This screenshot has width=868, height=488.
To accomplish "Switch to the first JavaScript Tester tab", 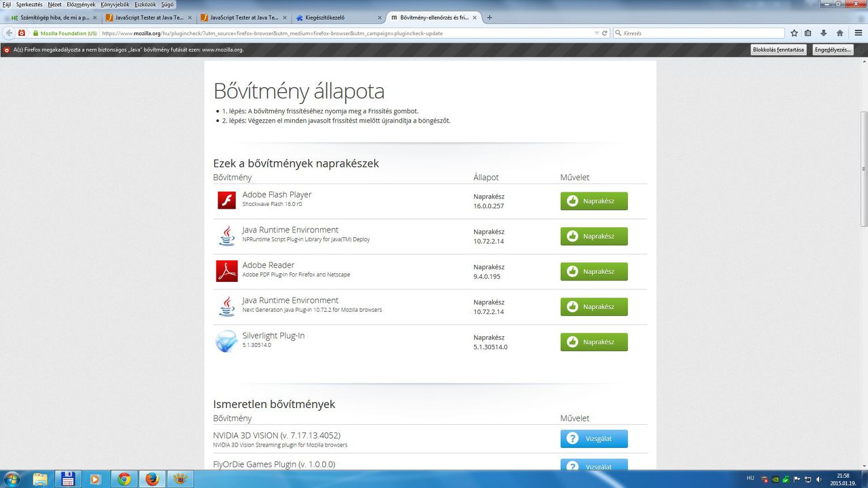I will (148, 18).
